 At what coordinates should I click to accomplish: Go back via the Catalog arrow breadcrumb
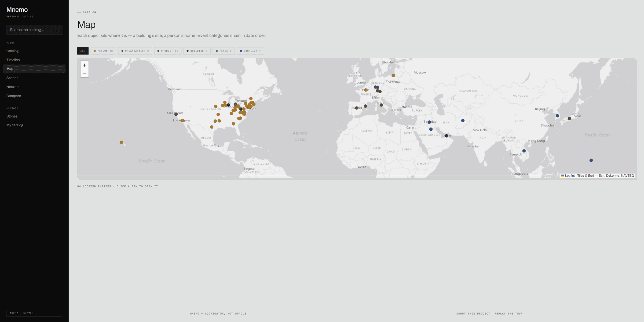87,12
